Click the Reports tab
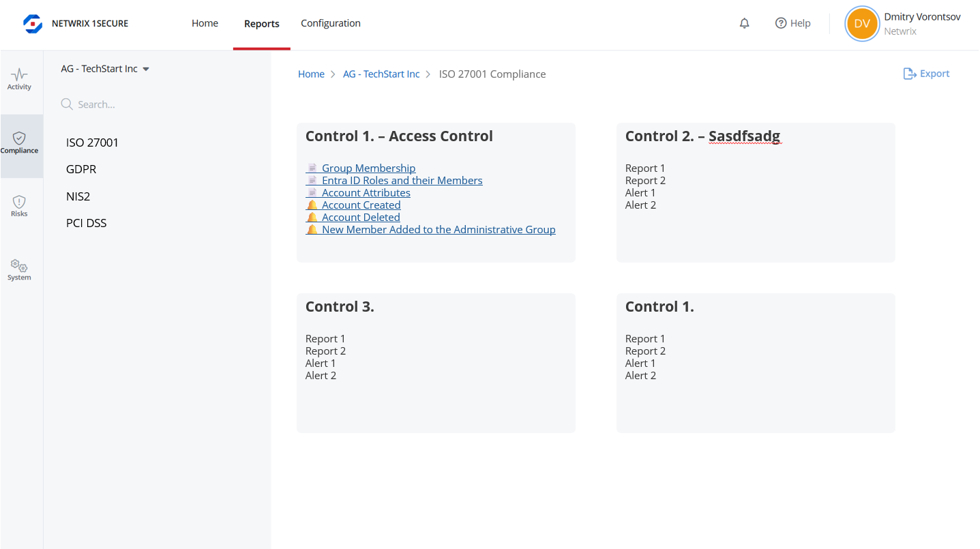Viewport: 980px width, 549px height. click(x=262, y=24)
